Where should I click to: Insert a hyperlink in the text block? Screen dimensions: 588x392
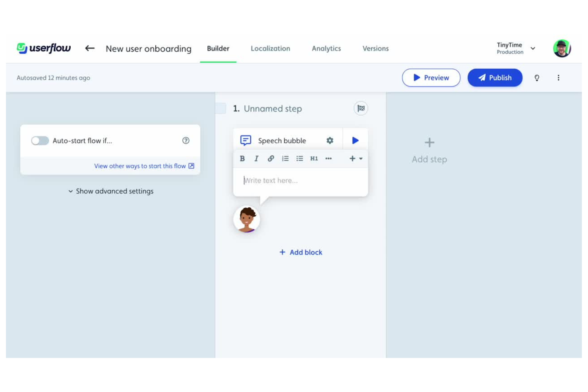pos(271,158)
